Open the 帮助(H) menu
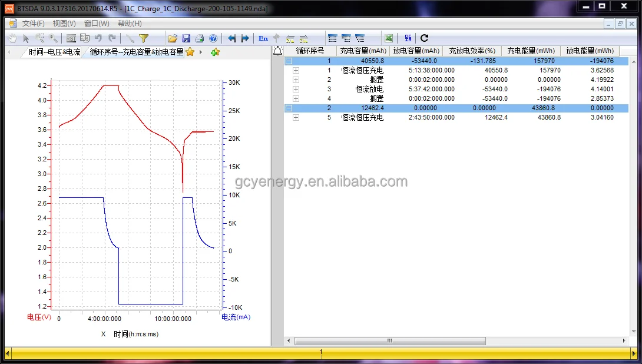Image resolution: width=642 pixels, height=364 pixels. 130,24
